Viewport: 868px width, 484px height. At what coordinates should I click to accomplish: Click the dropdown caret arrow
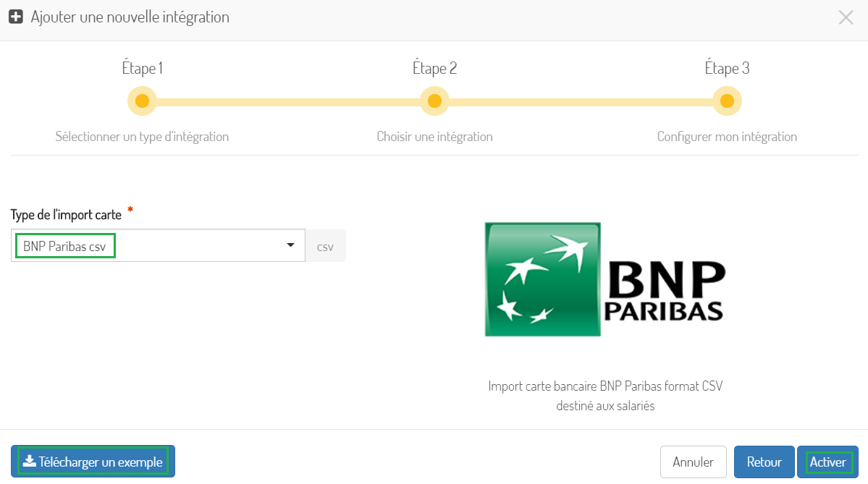click(290, 245)
